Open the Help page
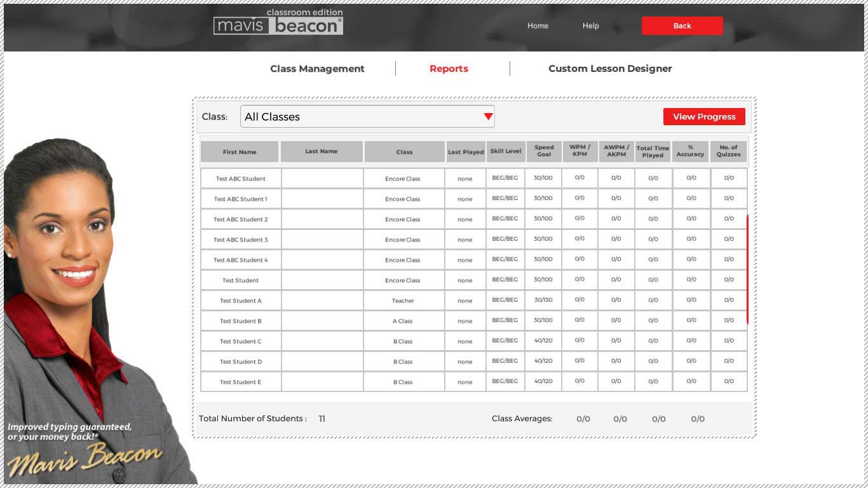Screen dimensions: 868x488 (x=590, y=25)
